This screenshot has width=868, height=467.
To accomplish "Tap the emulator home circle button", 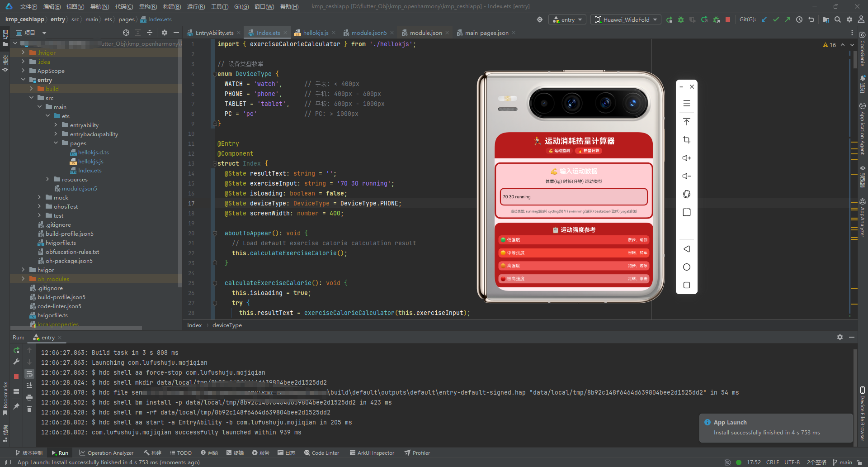I will (687, 267).
